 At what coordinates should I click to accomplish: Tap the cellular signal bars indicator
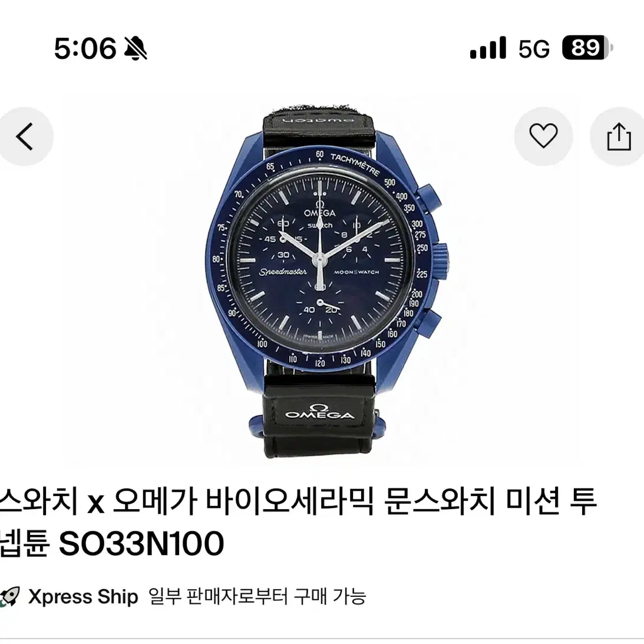[488, 48]
